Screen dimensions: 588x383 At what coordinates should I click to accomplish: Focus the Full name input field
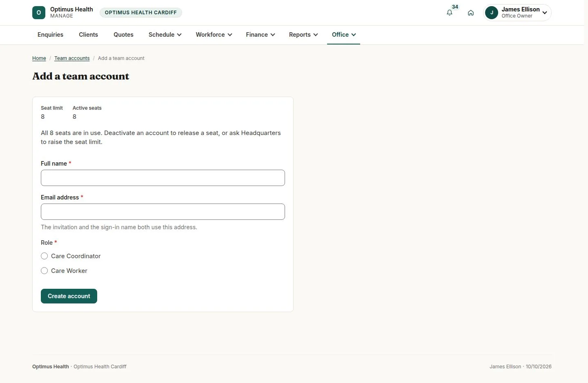[x=163, y=178]
